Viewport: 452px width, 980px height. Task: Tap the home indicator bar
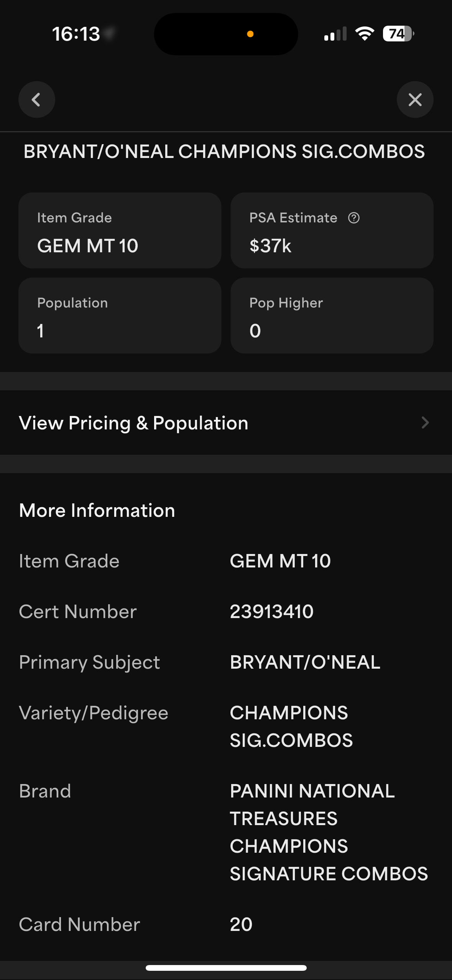[x=226, y=968]
